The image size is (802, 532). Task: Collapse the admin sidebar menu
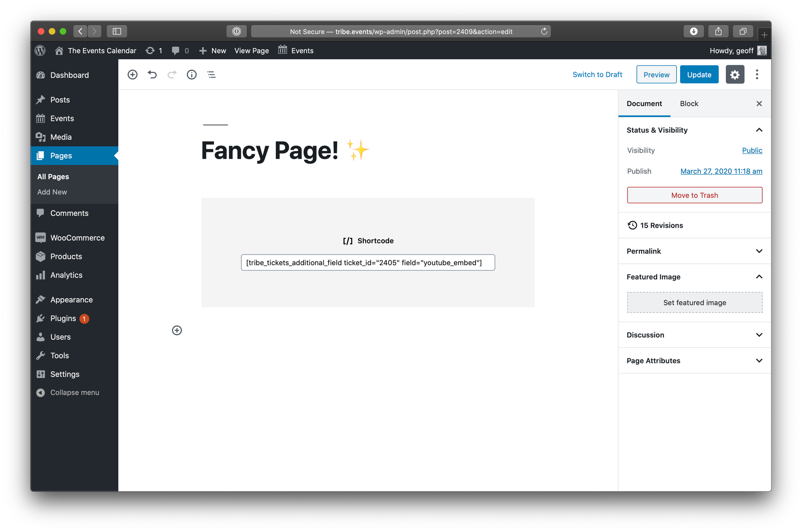[74, 392]
